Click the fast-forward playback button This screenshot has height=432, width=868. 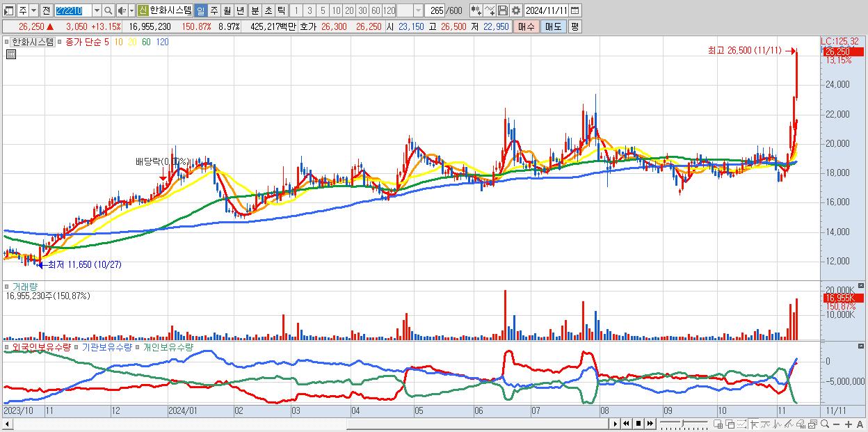point(650,424)
